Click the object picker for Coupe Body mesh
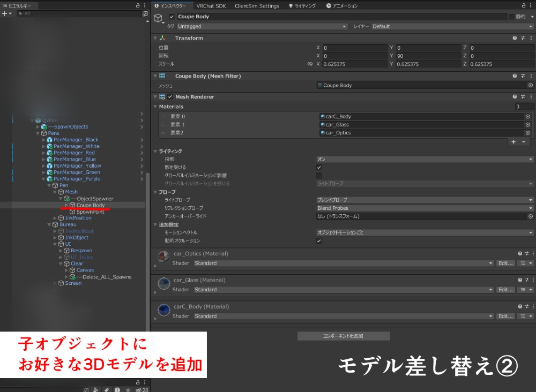The width and height of the screenshot is (536, 392). pyautogui.click(x=530, y=85)
